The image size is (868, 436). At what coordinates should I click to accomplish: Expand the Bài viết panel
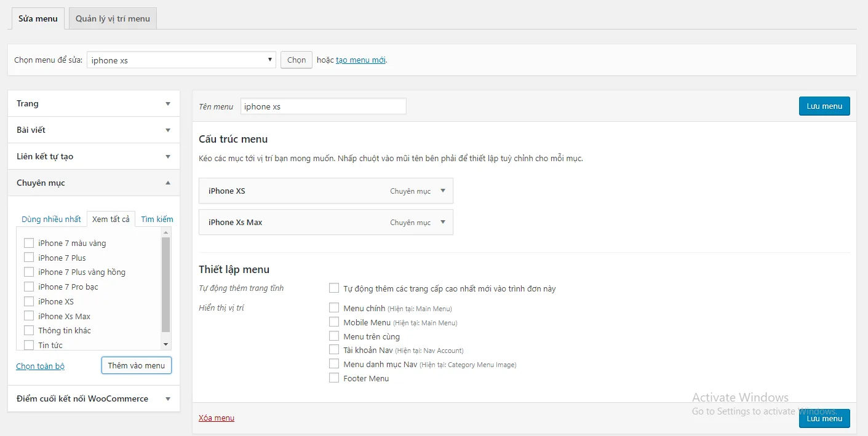(94, 130)
